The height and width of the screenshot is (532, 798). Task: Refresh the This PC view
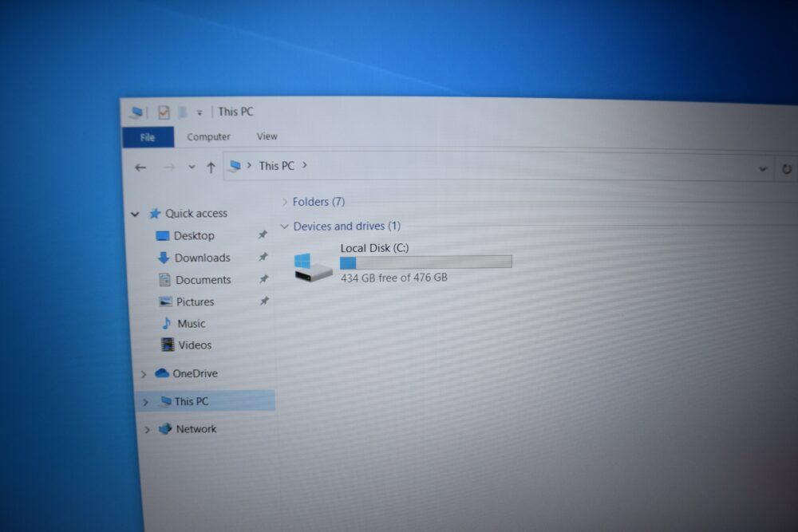[x=786, y=169]
